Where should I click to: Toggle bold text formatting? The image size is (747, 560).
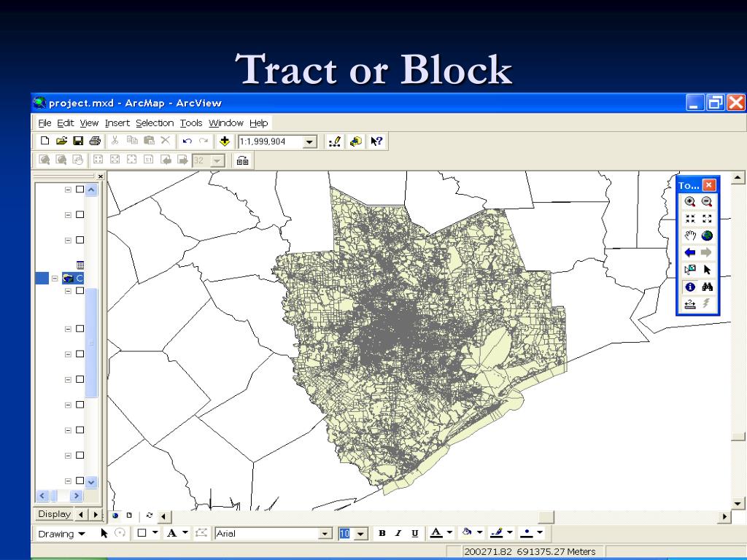coord(382,533)
